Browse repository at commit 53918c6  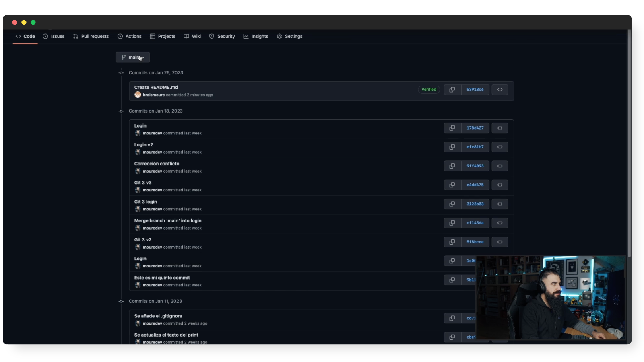click(x=500, y=90)
